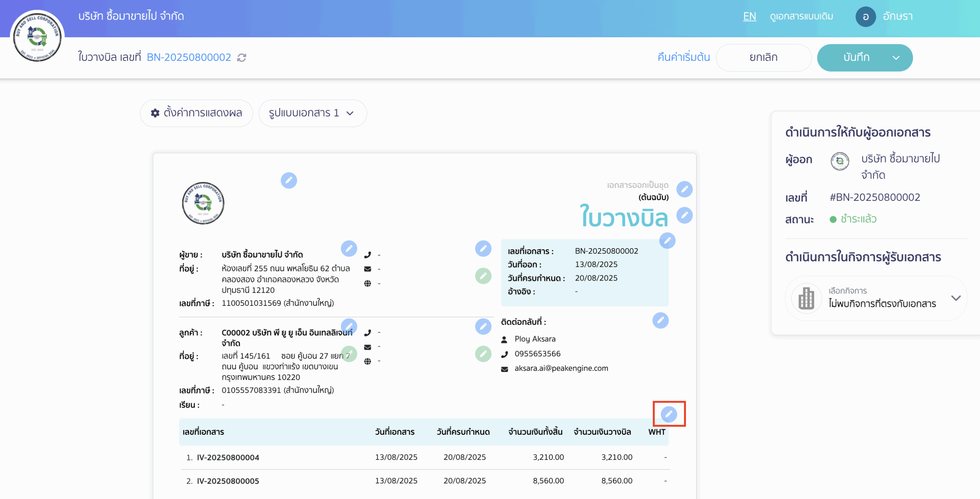Click the pencil beside เอกสารออกเป็นชุด label
Screen dimensions: 980x499
(684, 189)
